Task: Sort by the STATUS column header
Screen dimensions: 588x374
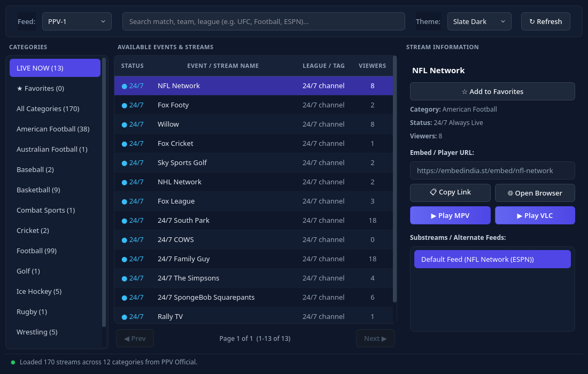Action: point(133,66)
